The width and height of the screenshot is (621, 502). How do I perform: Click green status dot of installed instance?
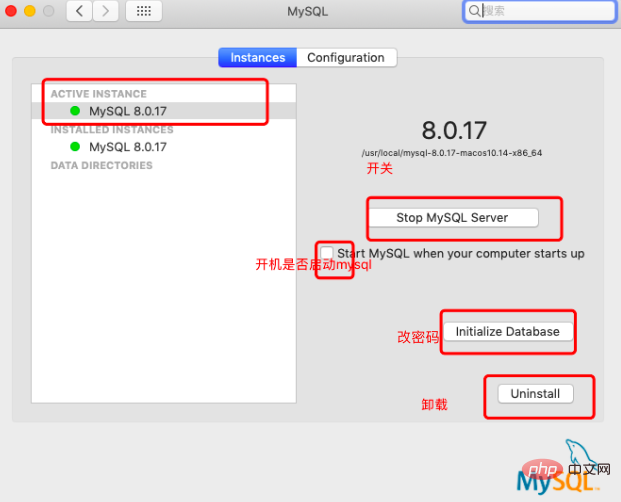click(x=75, y=147)
